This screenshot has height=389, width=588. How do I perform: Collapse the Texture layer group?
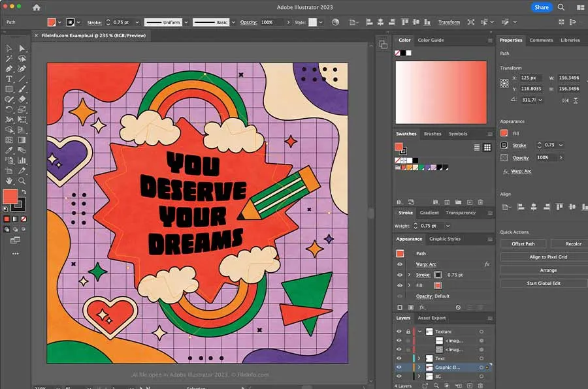coord(419,332)
